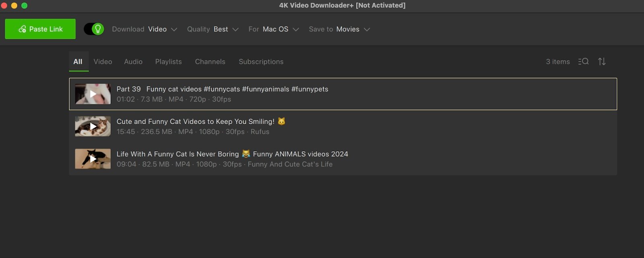Play the Part 39 Funny cat videos thumbnail
This screenshot has height=258, width=644.
[x=93, y=94]
